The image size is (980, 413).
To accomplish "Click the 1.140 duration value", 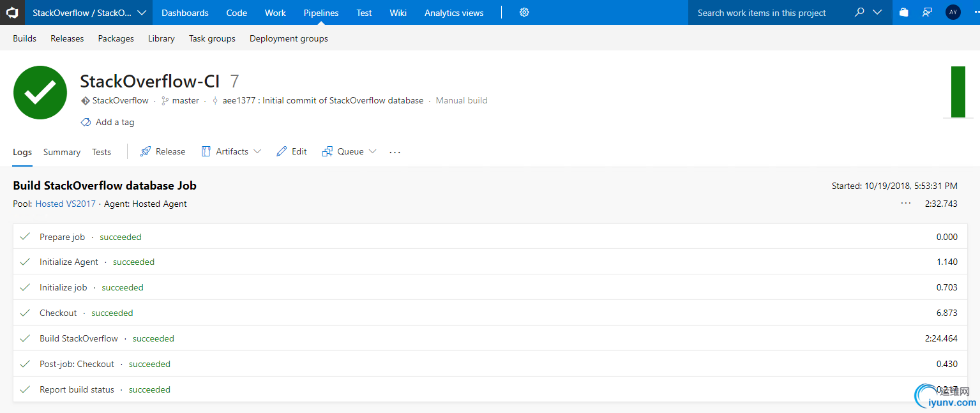I will (x=947, y=262).
